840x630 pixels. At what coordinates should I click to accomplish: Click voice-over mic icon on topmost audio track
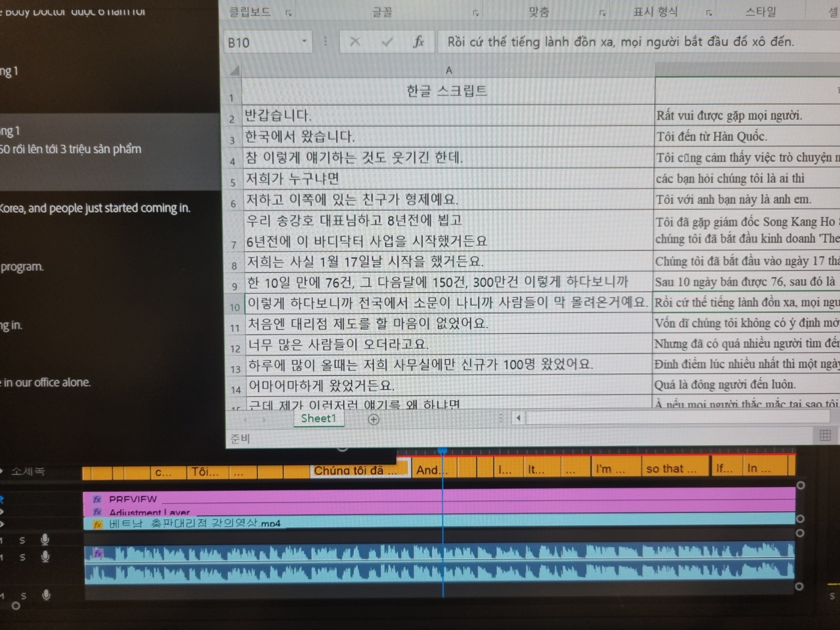pos(45,539)
